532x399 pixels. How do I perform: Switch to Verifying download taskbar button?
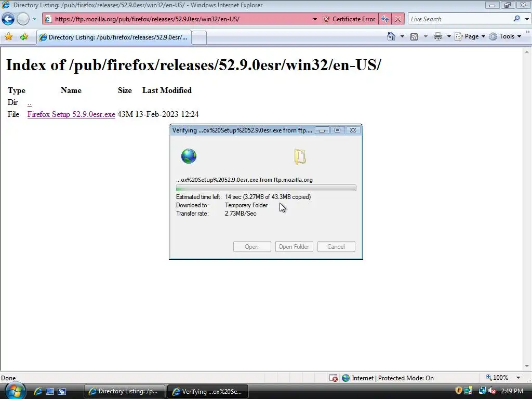point(208,391)
